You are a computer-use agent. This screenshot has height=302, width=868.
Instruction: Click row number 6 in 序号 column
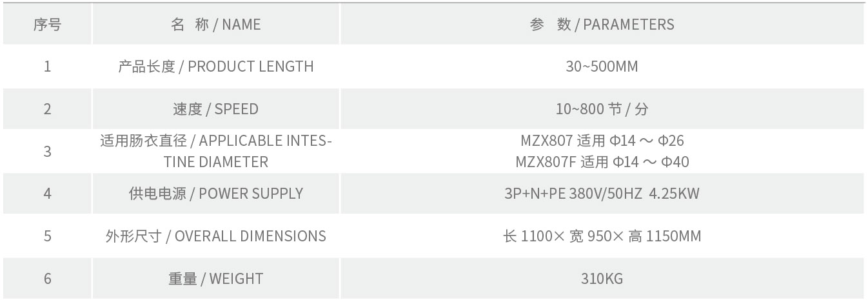[47, 279]
